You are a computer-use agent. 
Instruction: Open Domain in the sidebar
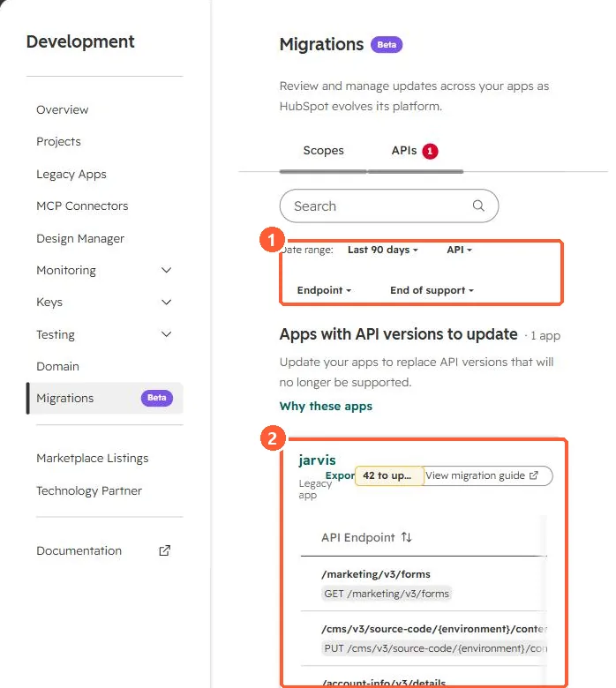click(x=57, y=366)
